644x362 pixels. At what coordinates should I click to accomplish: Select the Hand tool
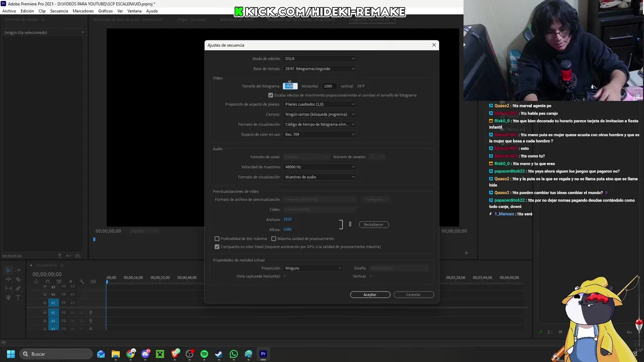click(x=9, y=297)
